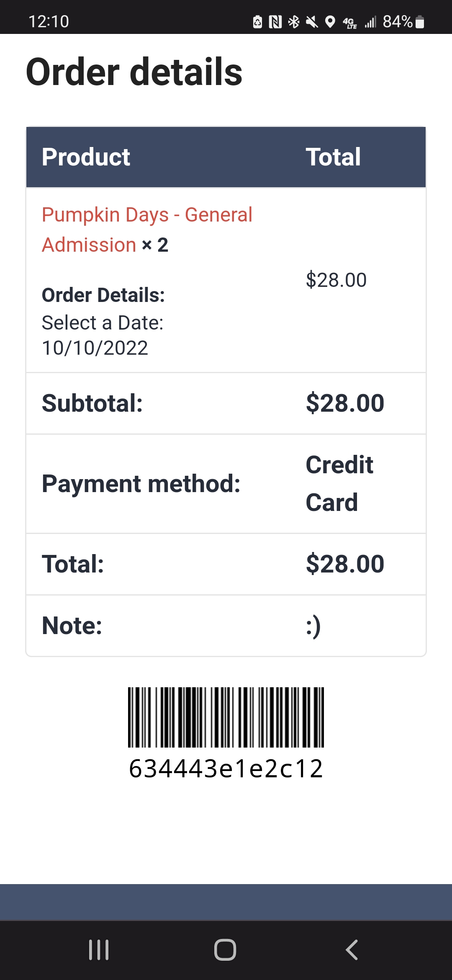Open the recent apps button
This screenshot has height=980, width=452.
[x=99, y=949]
